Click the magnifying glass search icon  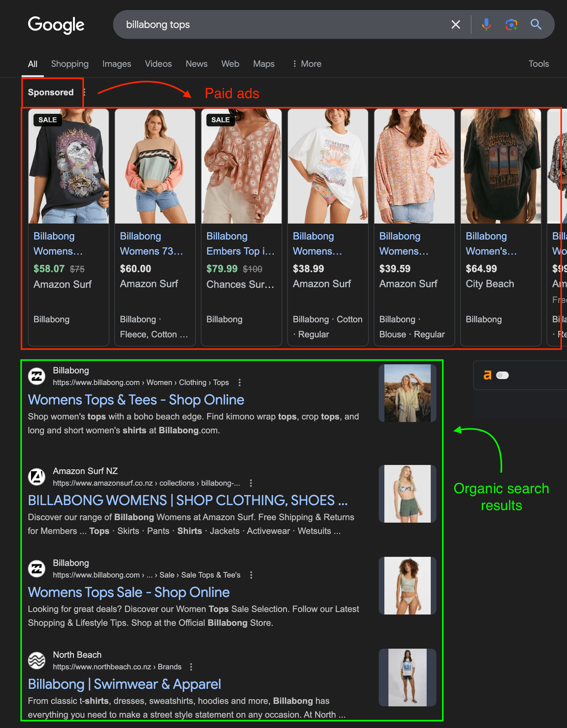(536, 24)
